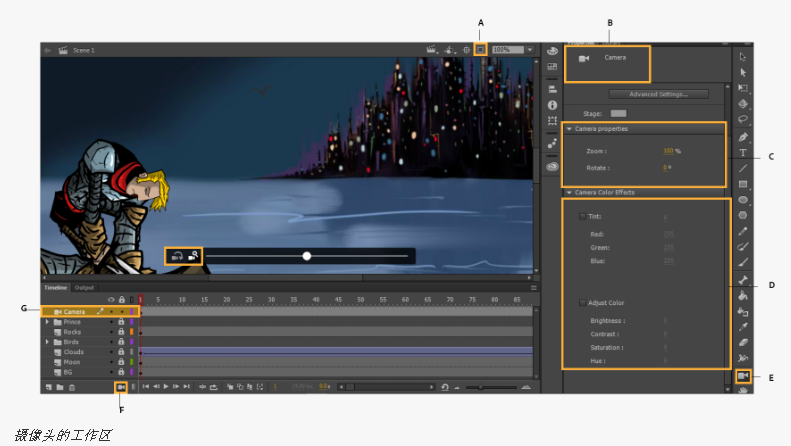Click the New Folder icon in timeline
The height and width of the screenshot is (446, 791).
tap(60, 387)
